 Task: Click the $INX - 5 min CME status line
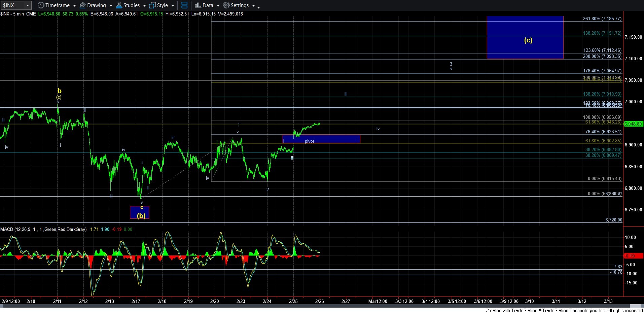coord(18,14)
